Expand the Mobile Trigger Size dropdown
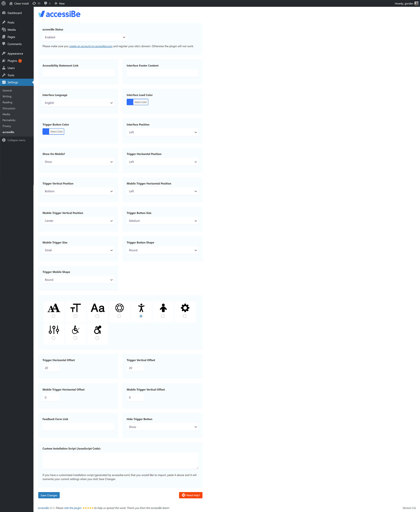Image resolution: width=420 pixels, height=512 pixels. click(79, 250)
